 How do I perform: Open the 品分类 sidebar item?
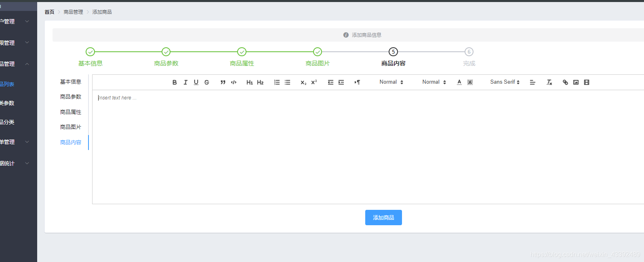click(x=7, y=122)
